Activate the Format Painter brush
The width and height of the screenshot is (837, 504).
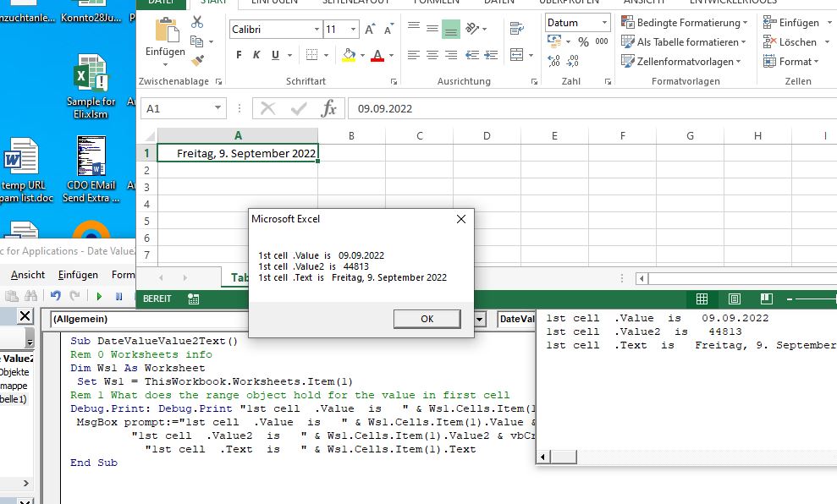click(197, 60)
